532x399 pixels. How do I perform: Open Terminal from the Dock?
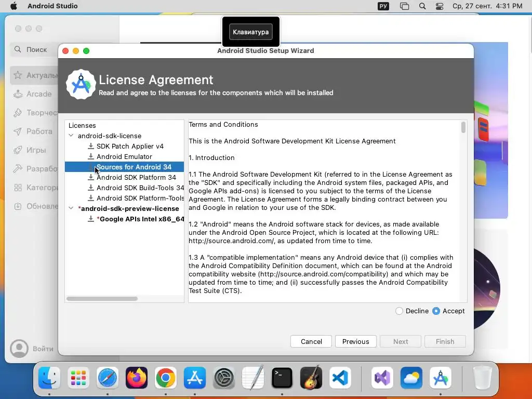tap(282, 378)
